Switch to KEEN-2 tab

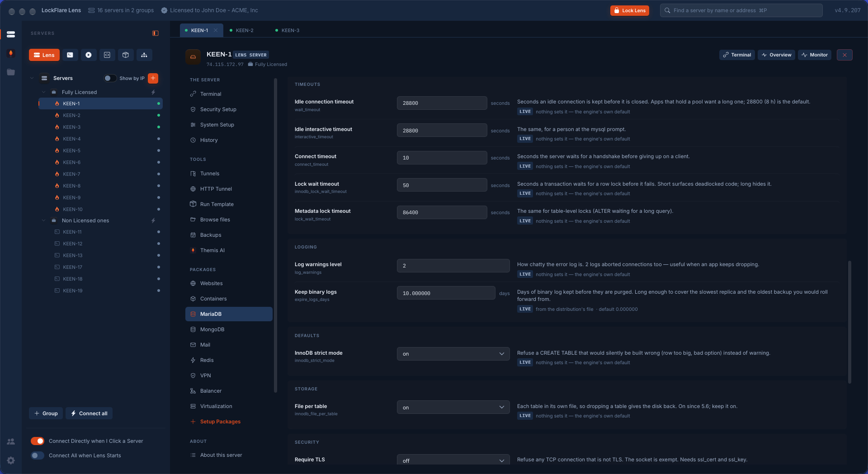pos(245,30)
